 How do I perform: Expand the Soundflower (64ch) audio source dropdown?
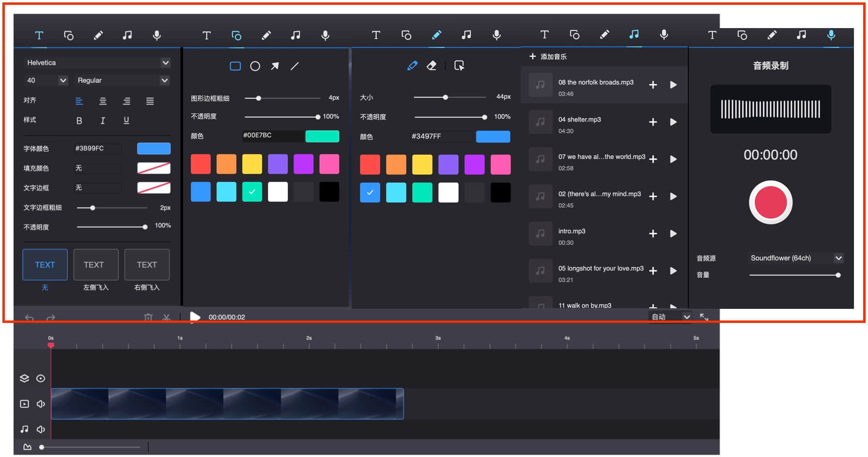pyautogui.click(x=796, y=258)
